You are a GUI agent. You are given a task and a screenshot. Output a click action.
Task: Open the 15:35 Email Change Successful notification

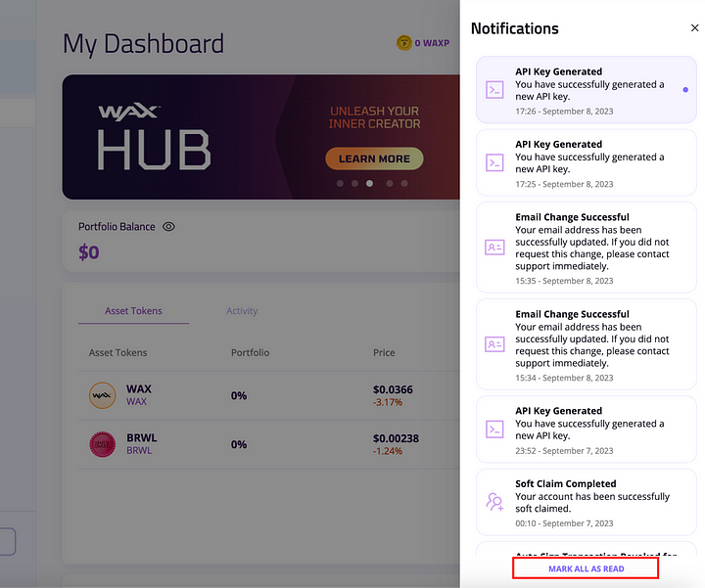click(587, 248)
